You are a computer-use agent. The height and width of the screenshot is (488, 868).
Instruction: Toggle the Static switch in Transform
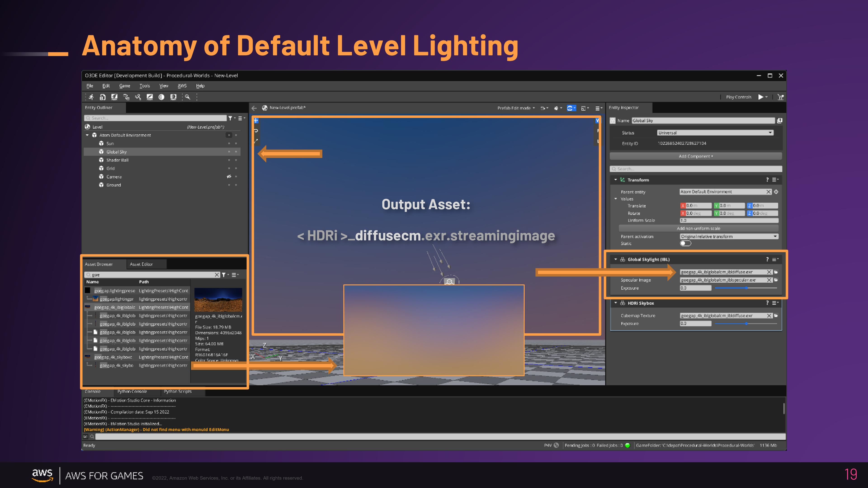[685, 244]
